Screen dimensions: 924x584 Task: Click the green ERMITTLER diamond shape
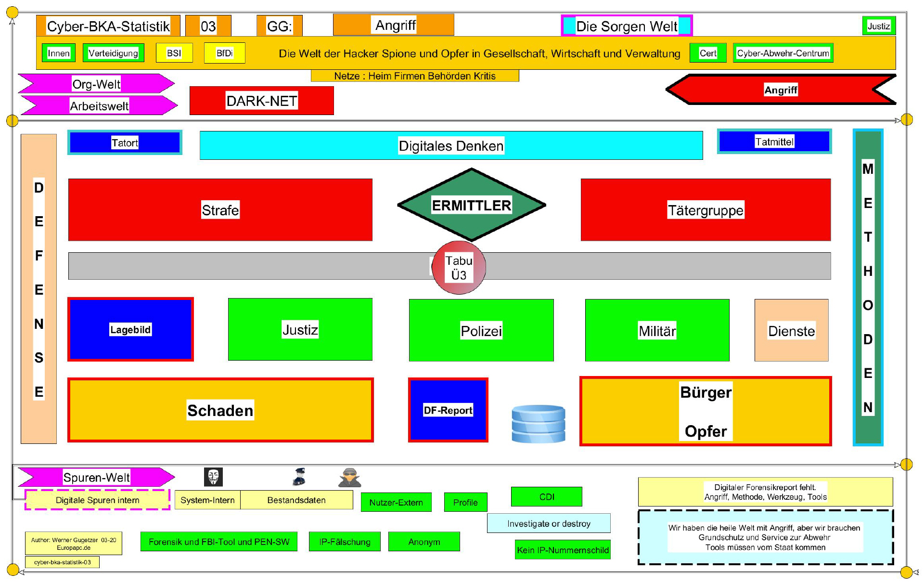471,205
